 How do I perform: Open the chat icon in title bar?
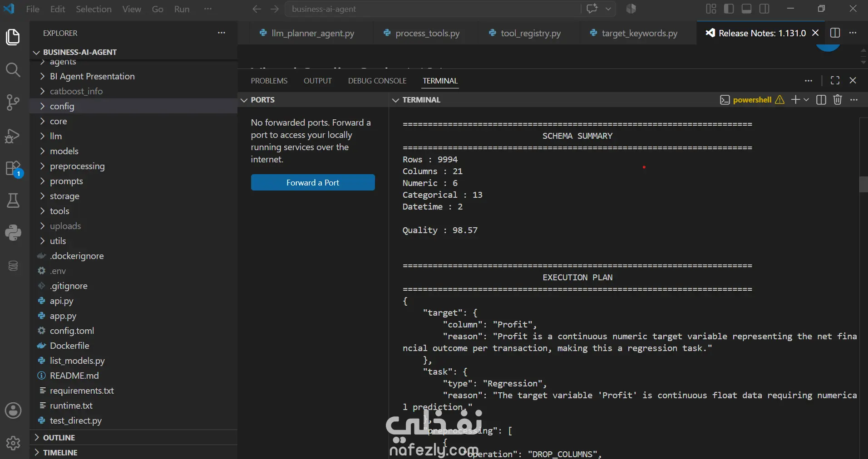592,9
